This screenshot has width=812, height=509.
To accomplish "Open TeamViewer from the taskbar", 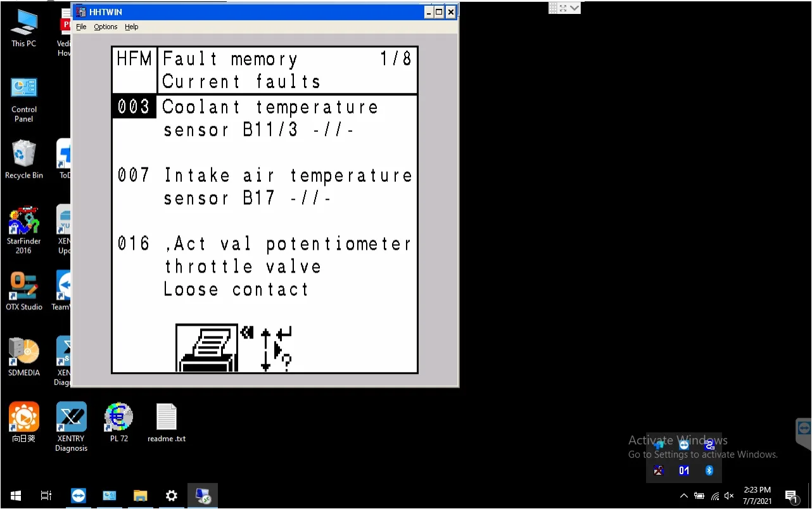I will [x=79, y=496].
